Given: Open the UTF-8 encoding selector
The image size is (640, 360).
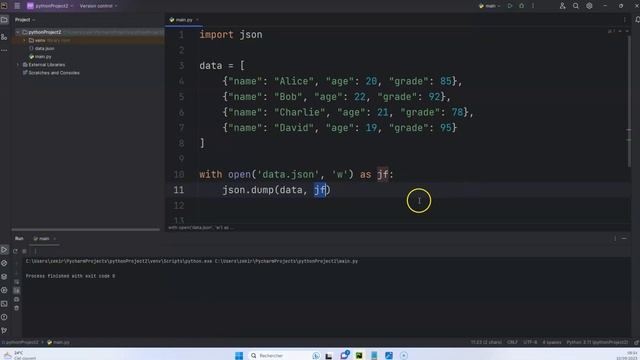Looking at the screenshot, I should (530, 342).
